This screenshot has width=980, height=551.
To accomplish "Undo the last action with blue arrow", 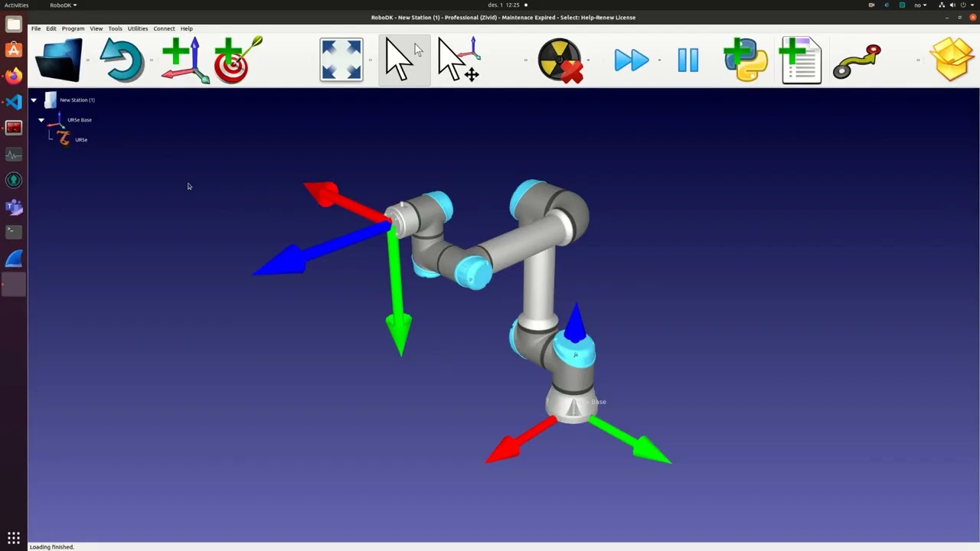I will click(122, 60).
